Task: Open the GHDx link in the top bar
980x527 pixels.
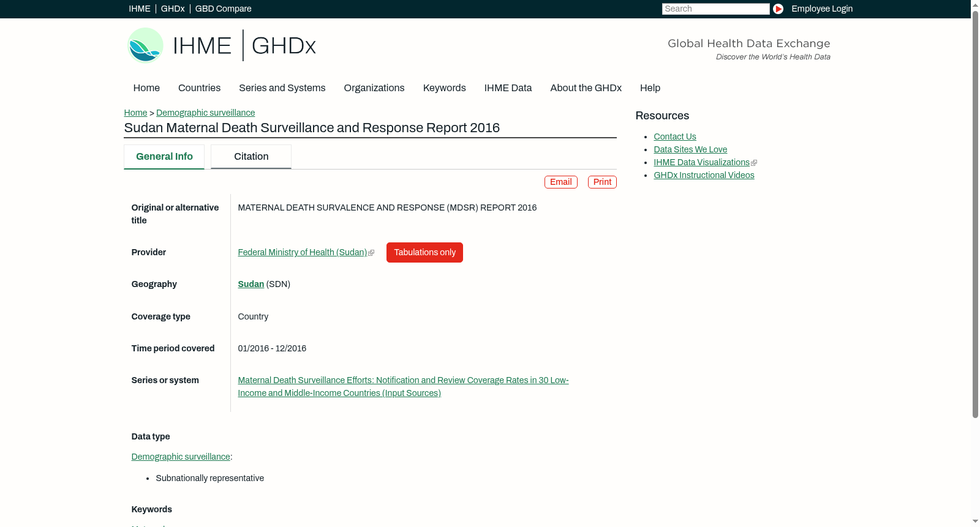Action: [173, 9]
